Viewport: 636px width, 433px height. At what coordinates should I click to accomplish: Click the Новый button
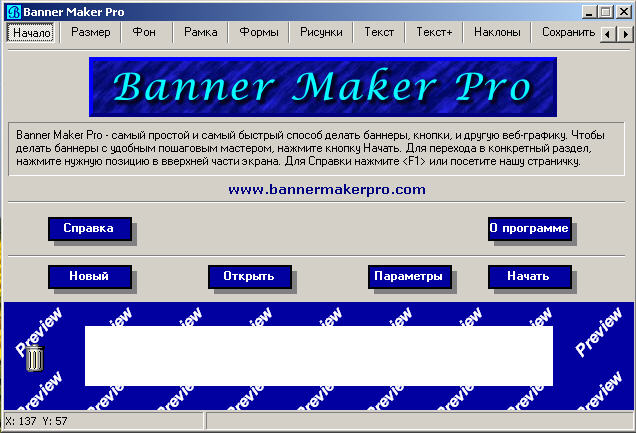[90, 277]
